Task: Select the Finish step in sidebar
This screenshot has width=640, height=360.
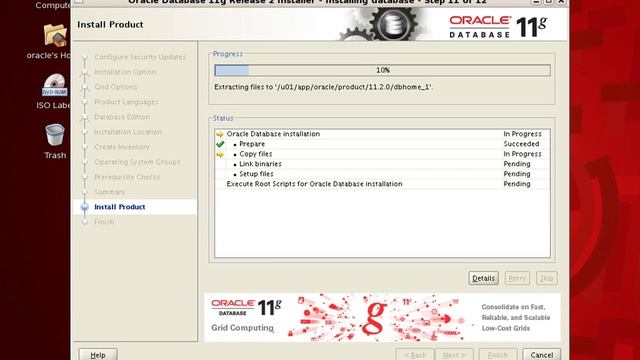Action: 104,222
